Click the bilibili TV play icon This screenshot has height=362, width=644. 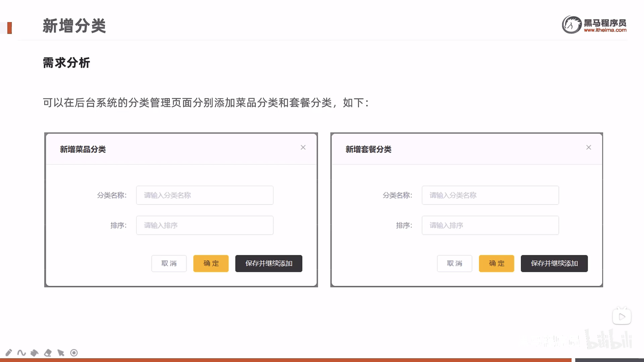622,317
